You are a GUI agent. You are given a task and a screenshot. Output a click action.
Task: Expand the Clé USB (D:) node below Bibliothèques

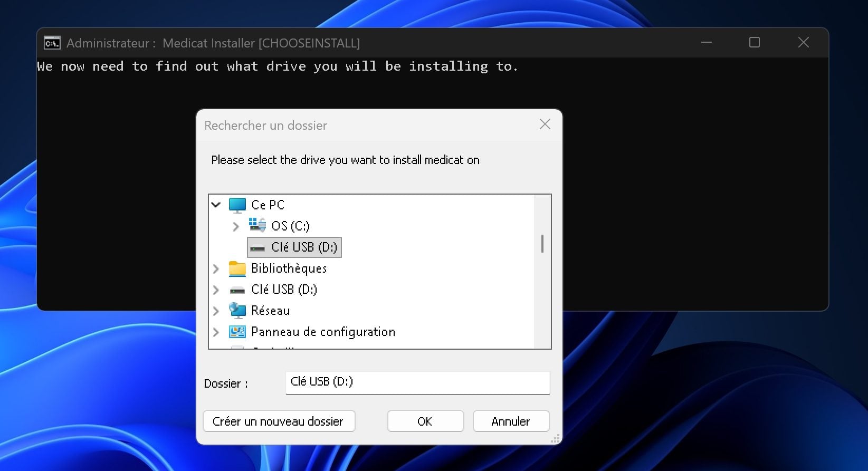coord(216,290)
